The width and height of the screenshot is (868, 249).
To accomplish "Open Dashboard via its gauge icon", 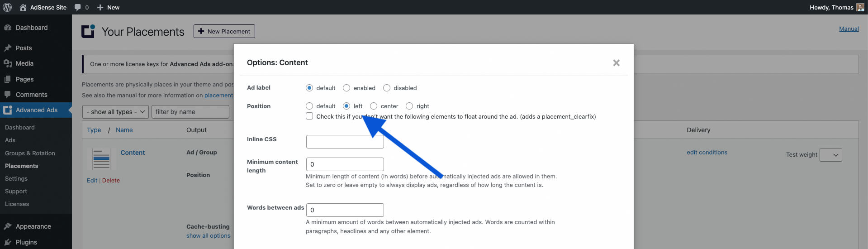I will [x=8, y=28].
